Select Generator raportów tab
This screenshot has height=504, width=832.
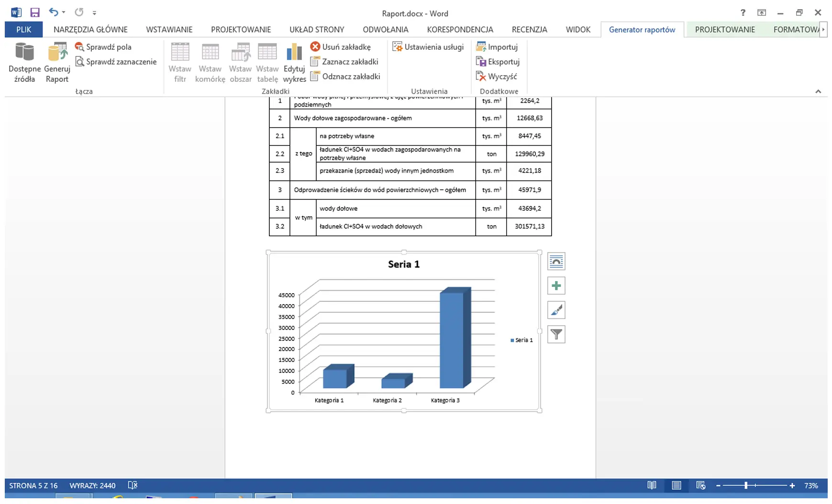pyautogui.click(x=642, y=30)
